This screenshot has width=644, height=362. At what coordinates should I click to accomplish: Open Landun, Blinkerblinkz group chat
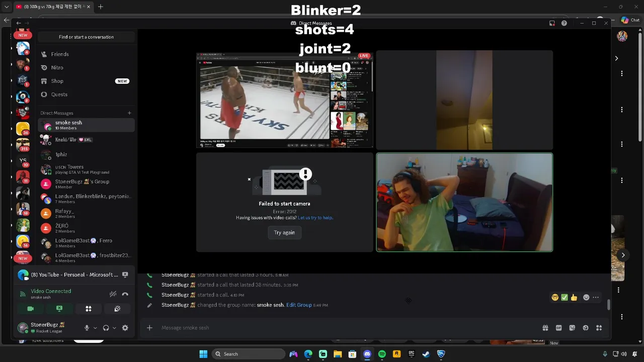(x=86, y=199)
